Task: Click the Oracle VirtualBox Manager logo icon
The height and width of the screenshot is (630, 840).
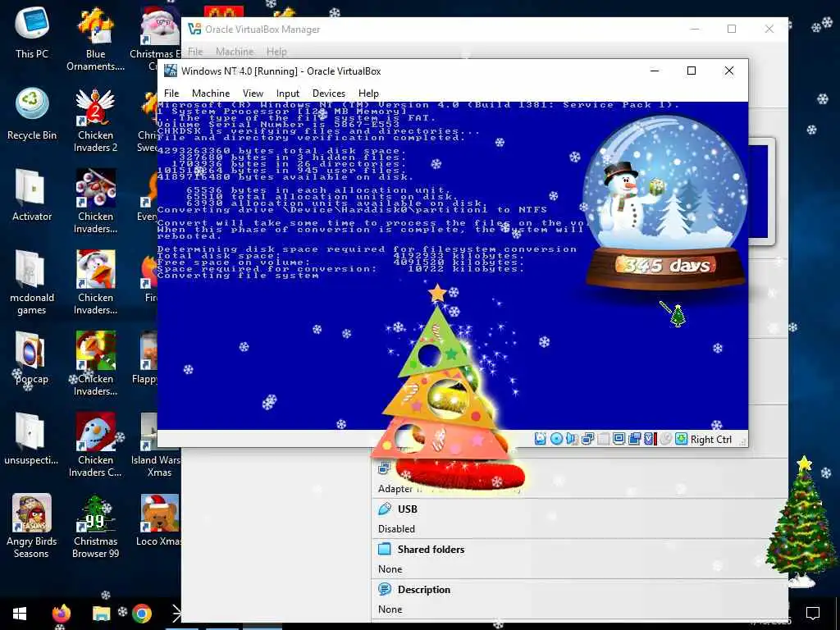Action: click(x=194, y=29)
